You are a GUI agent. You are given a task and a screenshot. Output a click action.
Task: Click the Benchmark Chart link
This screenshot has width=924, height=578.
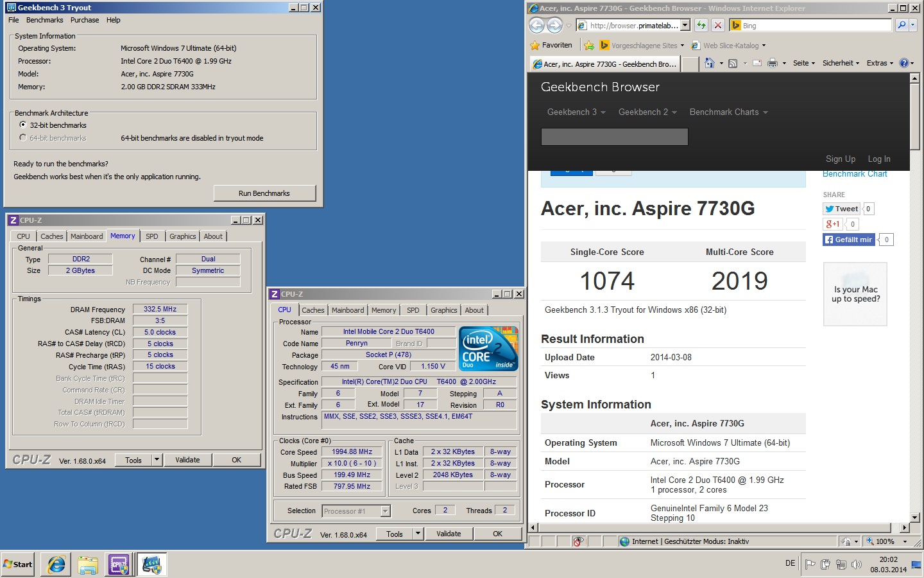click(x=855, y=174)
